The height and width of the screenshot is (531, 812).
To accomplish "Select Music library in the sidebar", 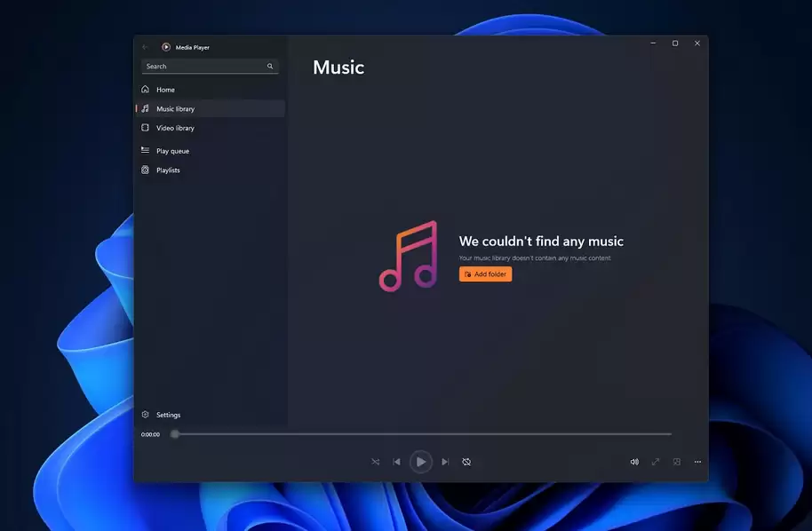I will [x=175, y=109].
